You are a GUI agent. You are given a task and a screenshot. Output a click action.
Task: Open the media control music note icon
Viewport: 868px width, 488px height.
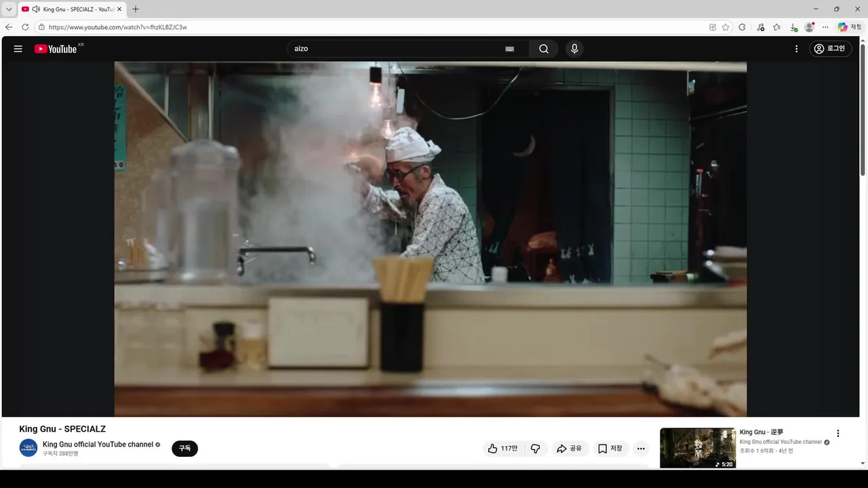[760, 27]
